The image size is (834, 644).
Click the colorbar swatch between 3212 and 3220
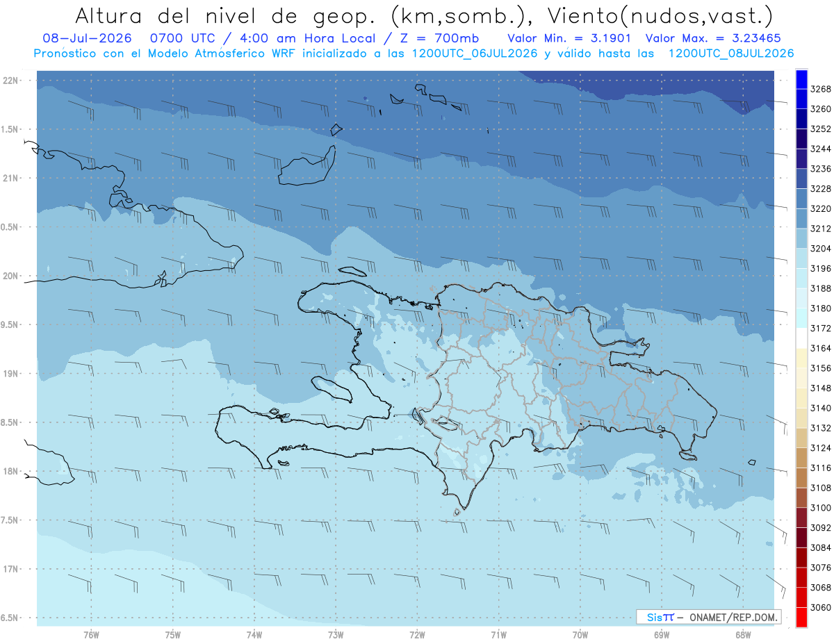pyautogui.click(x=801, y=218)
